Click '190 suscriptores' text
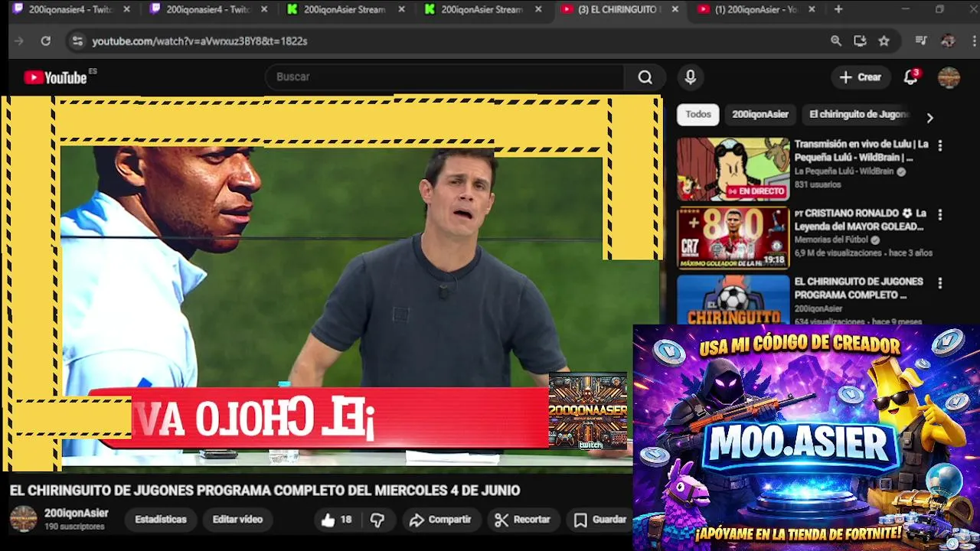This screenshot has width=980, height=551. [x=74, y=527]
